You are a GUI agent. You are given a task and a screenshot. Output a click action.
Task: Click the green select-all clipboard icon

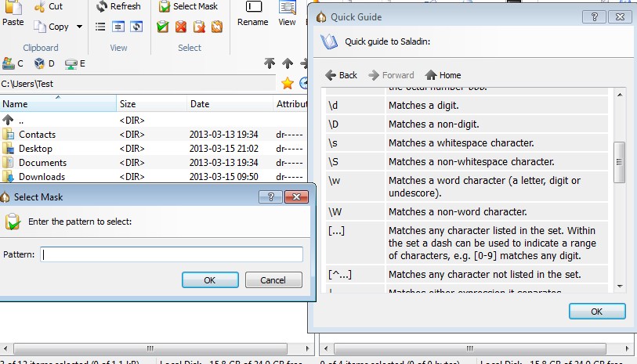163,27
